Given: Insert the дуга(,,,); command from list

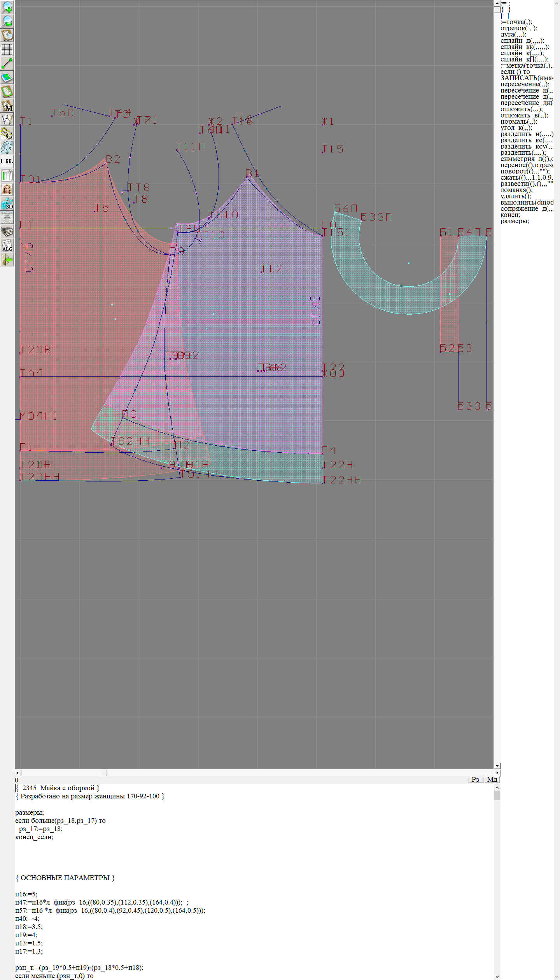Looking at the screenshot, I should [x=513, y=34].
